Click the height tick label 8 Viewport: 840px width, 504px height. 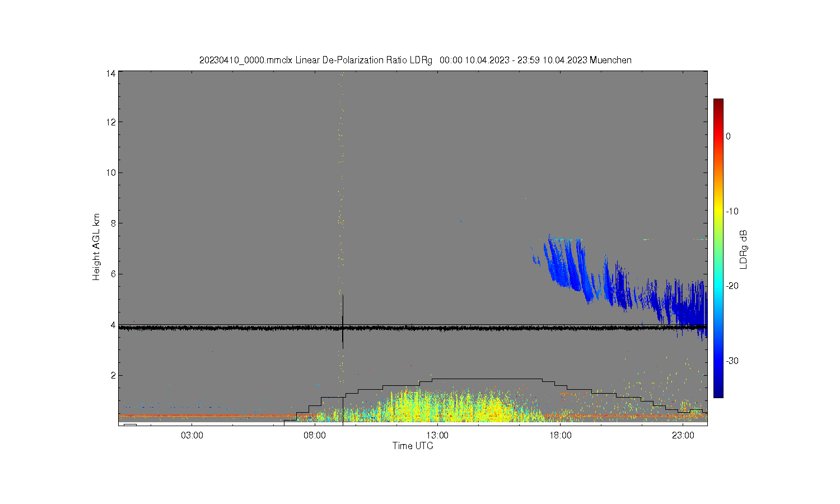(113, 223)
